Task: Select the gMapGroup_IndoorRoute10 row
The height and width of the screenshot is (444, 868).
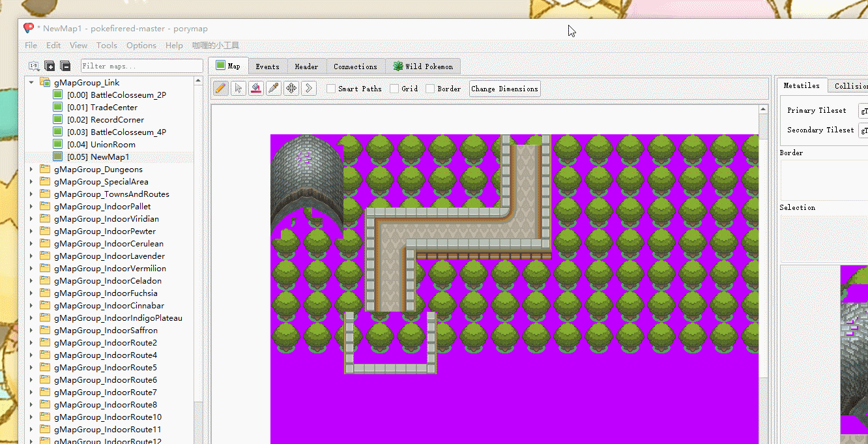Action: coord(109,417)
